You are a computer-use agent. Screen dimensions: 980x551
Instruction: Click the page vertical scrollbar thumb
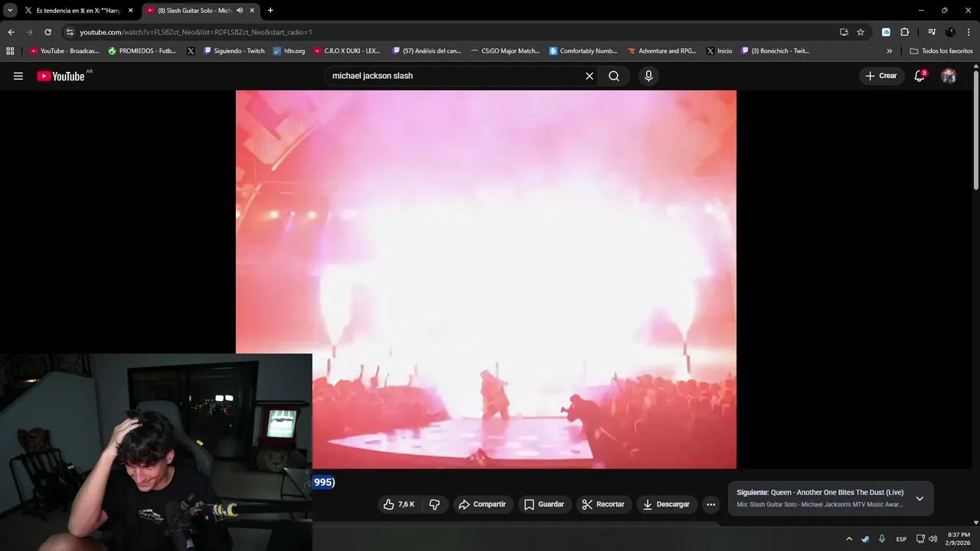pos(976,130)
